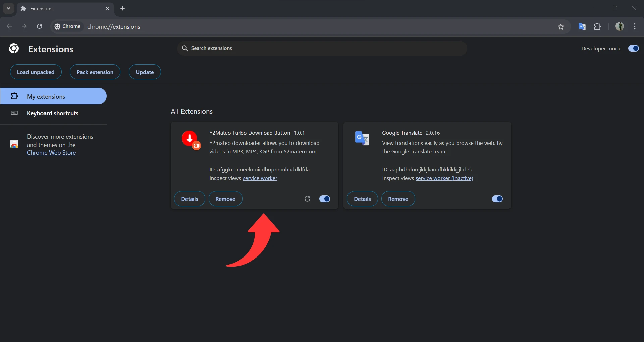Disable the Google Translate extension toggle
This screenshot has width=644, height=342.
497,199
